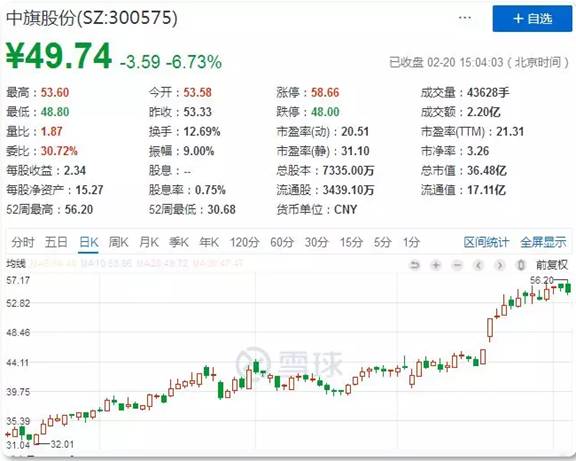576x461 pixels.
Task: Click 总股本 value 7335.00万
Action: tap(348, 170)
